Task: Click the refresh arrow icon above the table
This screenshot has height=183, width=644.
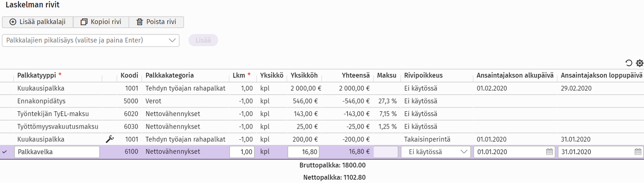Action: click(628, 63)
